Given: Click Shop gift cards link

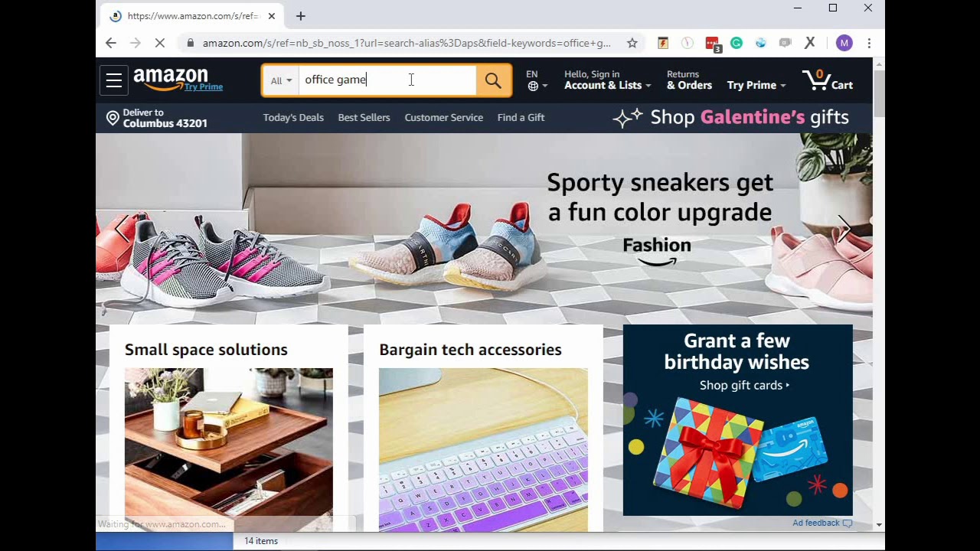Looking at the screenshot, I should tap(744, 386).
